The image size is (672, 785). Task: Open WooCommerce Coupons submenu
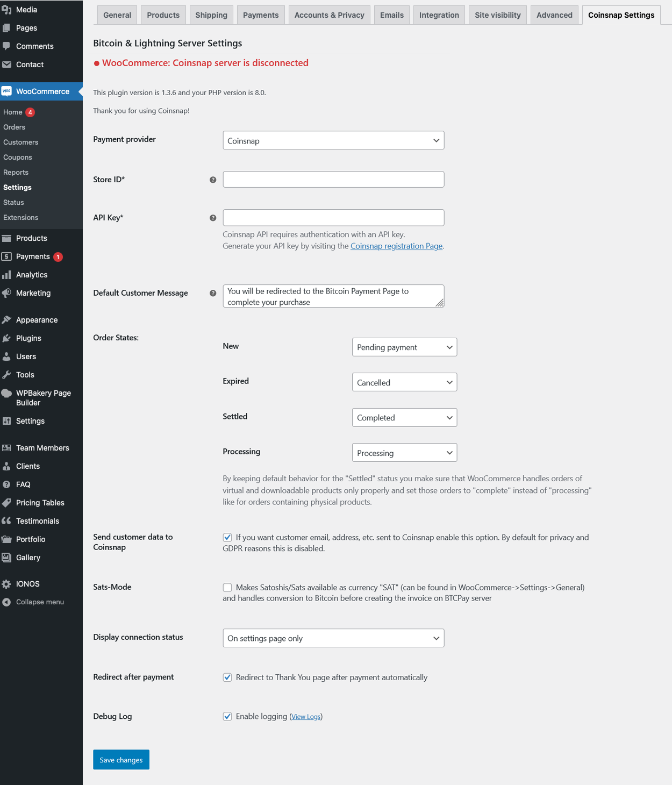[x=18, y=158]
